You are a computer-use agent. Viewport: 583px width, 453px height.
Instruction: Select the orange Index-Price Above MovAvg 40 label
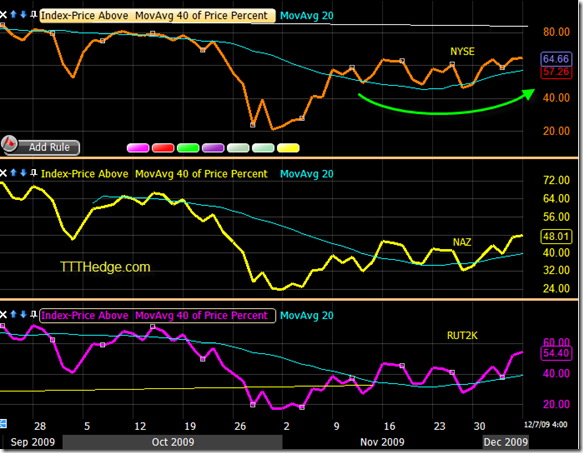157,16
